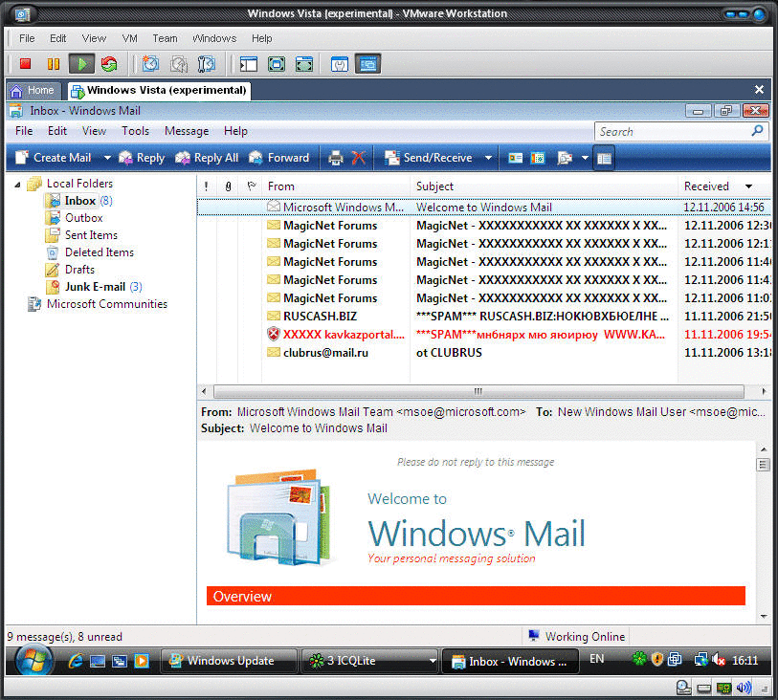
Task: Click the Working Online status indicator
Action: 576,637
